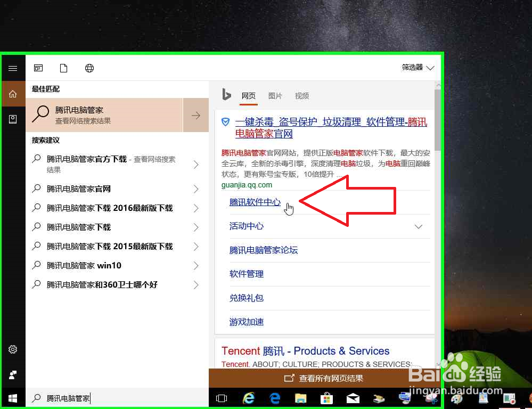This screenshot has width=532, height=409.
Task: Open Cortana settings via the gear icon
Action: click(13, 349)
